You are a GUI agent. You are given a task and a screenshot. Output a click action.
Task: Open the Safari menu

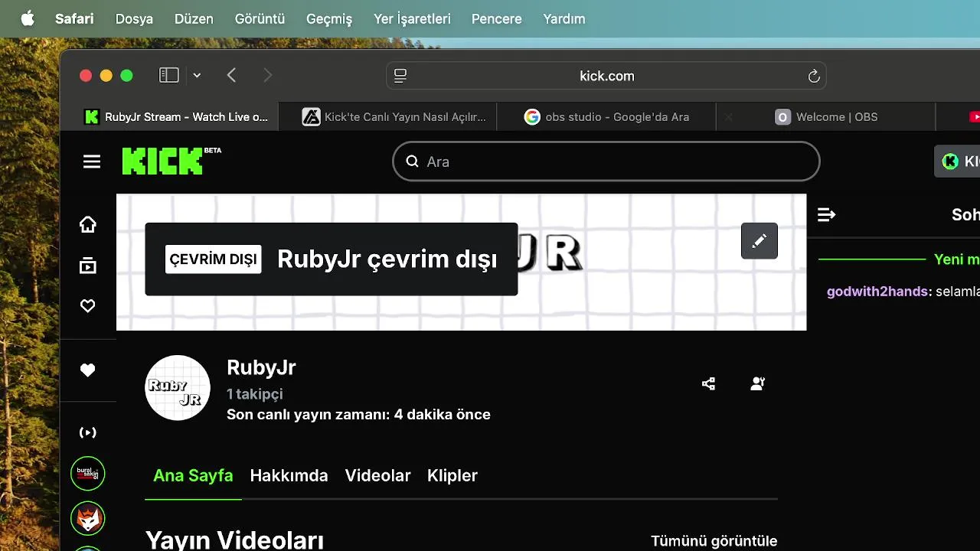click(74, 18)
